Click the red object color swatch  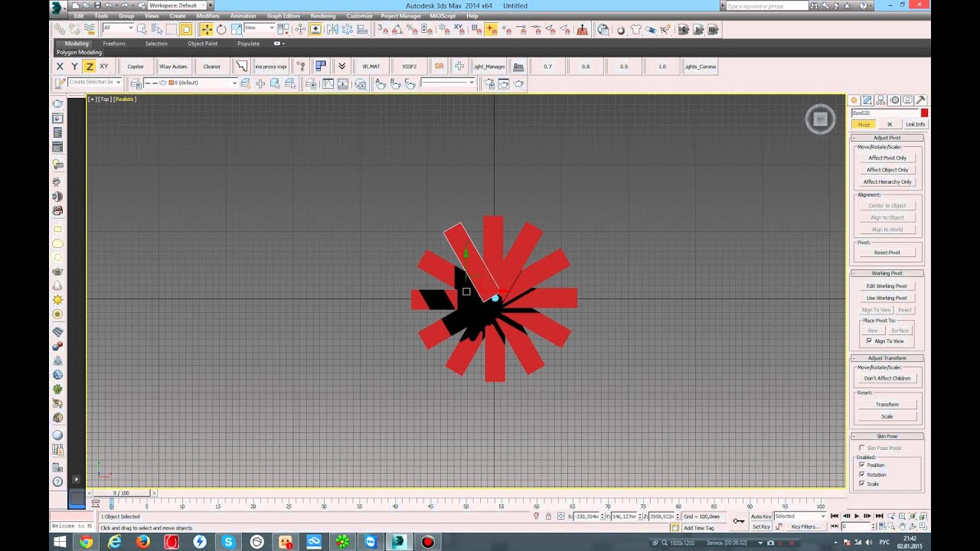(x=924, y=112)
